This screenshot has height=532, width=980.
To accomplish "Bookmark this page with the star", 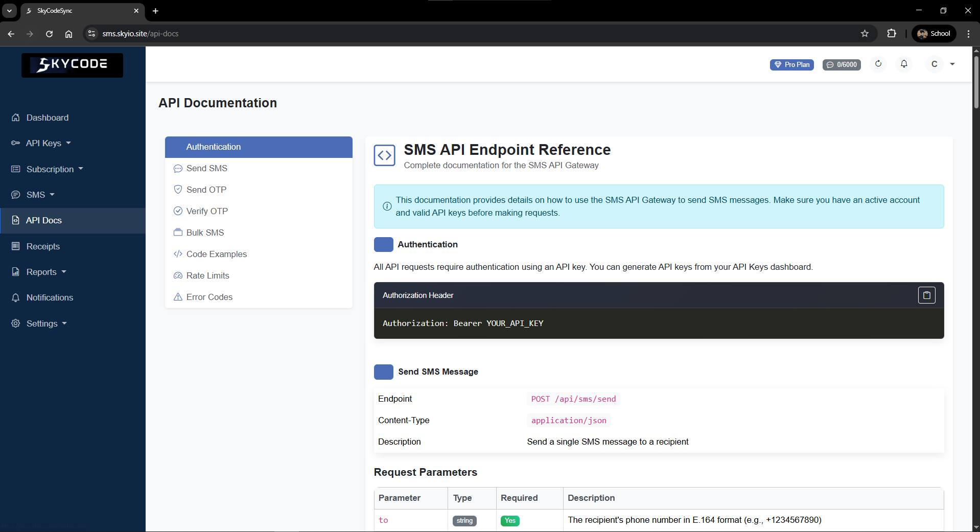I will [865, 34].
